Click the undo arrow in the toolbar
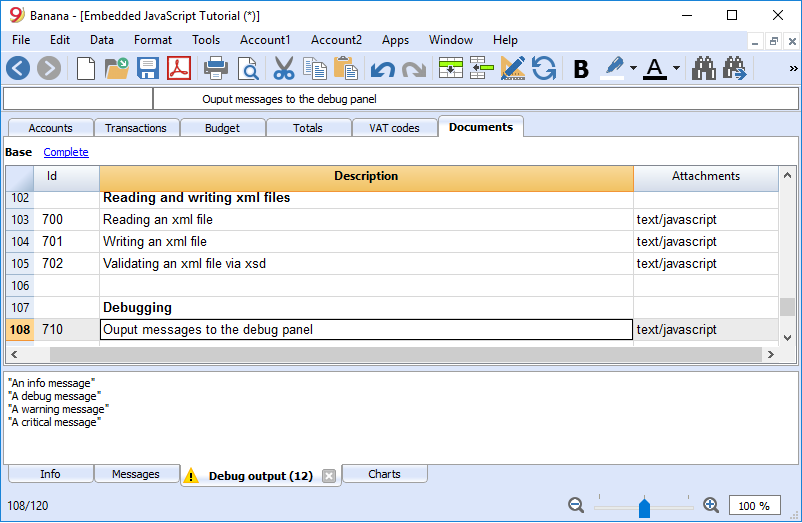 click(383, 69)
